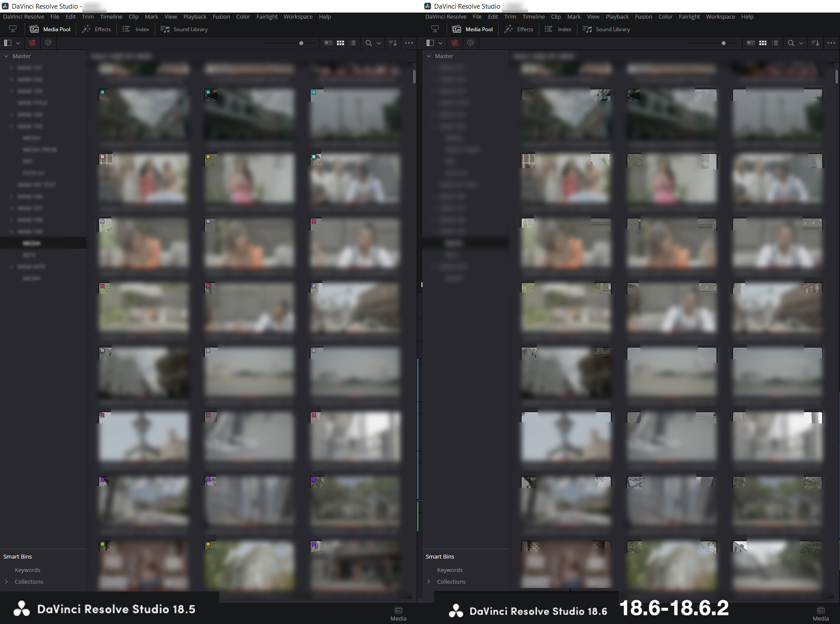Screen dimensions: 840x624
Task: Toggle Effects panel in left window
Action: coord(97,29)
